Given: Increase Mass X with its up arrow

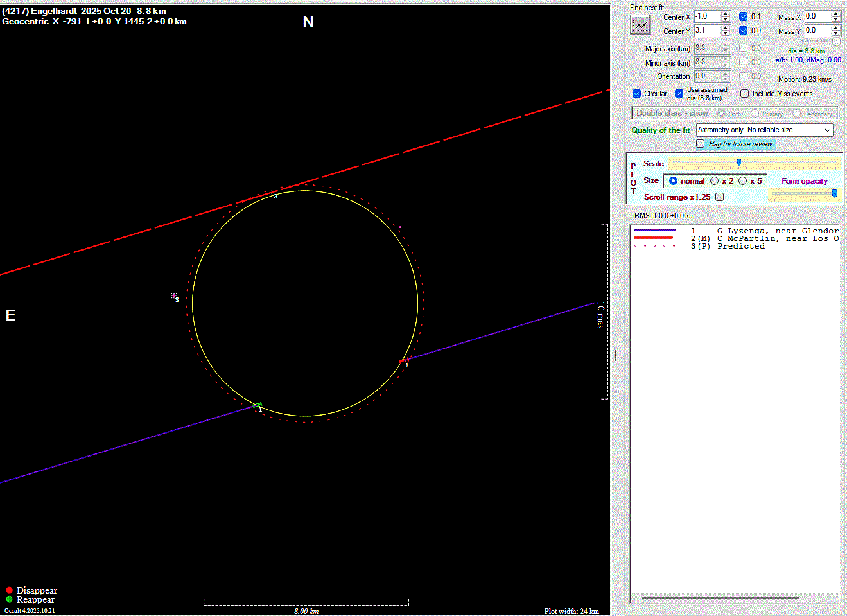Looking at the screenshot, I should [x=835, y=13].
